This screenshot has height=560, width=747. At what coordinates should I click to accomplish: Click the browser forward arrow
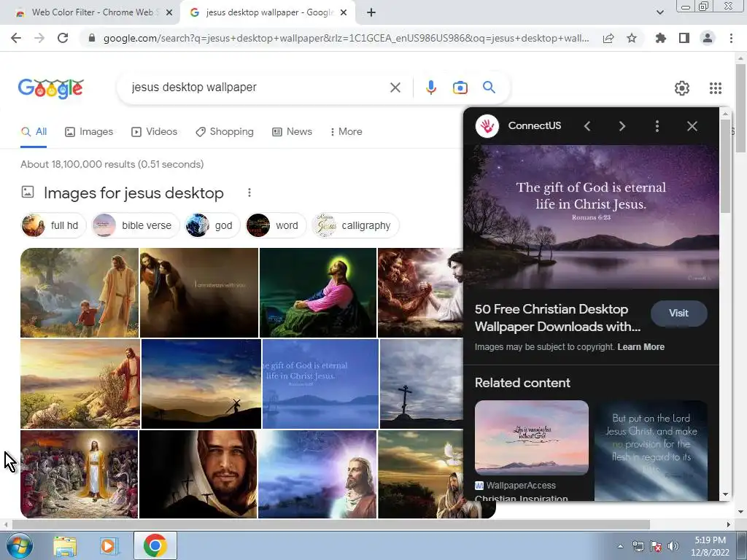pyautogui.click(x=39, y=38)
